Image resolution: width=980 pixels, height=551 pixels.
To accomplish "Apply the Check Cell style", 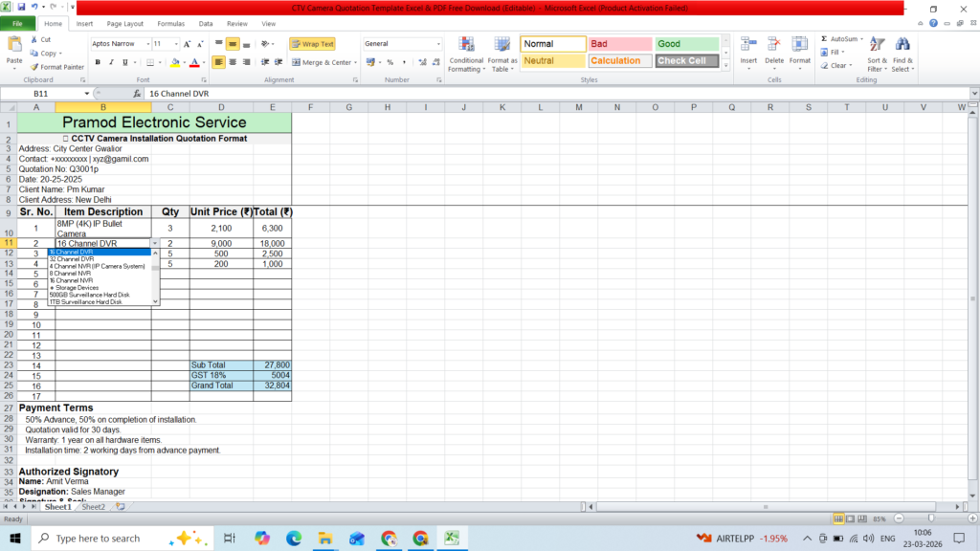I will [687, 60].
